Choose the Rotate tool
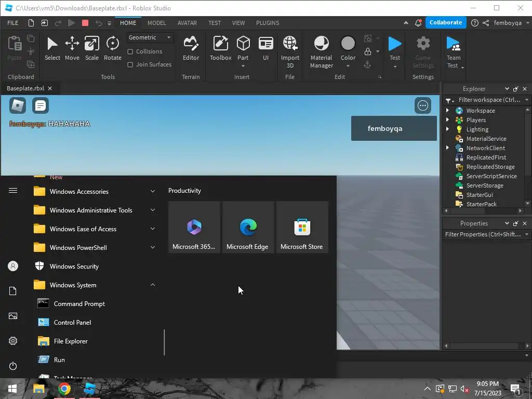This screenshot has height=399, width=532. 113,48
